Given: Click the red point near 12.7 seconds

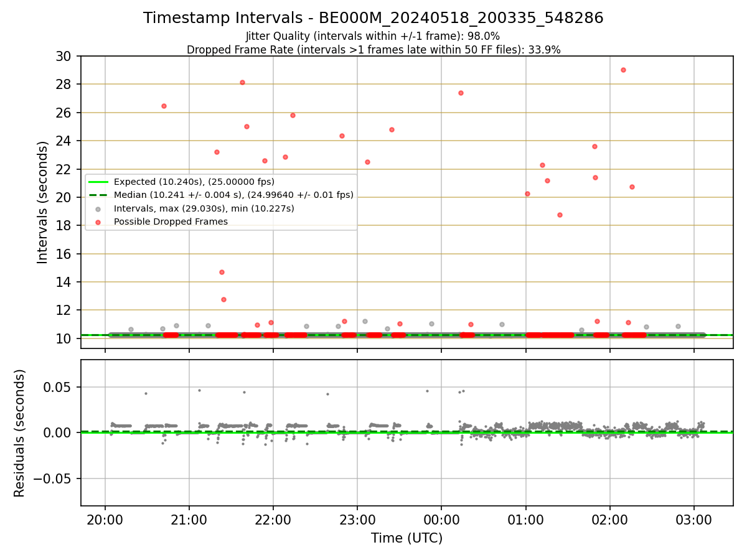Looking at the screenshot, I should [223, 299].
